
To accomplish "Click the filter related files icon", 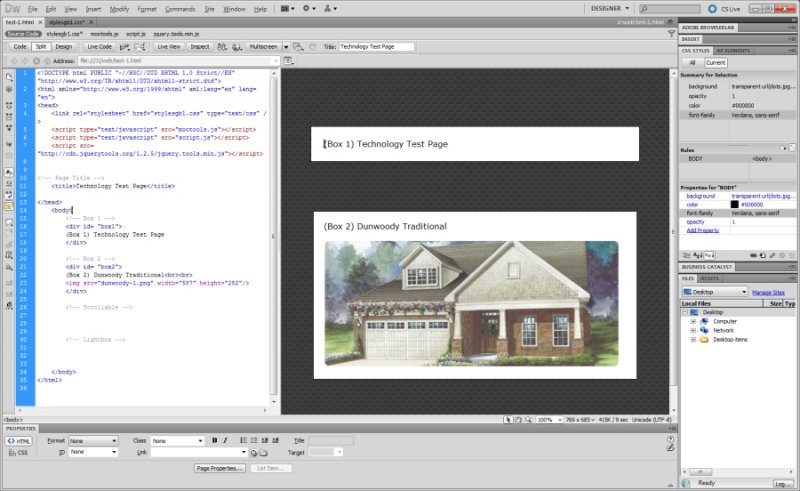I will coord(671,34).
